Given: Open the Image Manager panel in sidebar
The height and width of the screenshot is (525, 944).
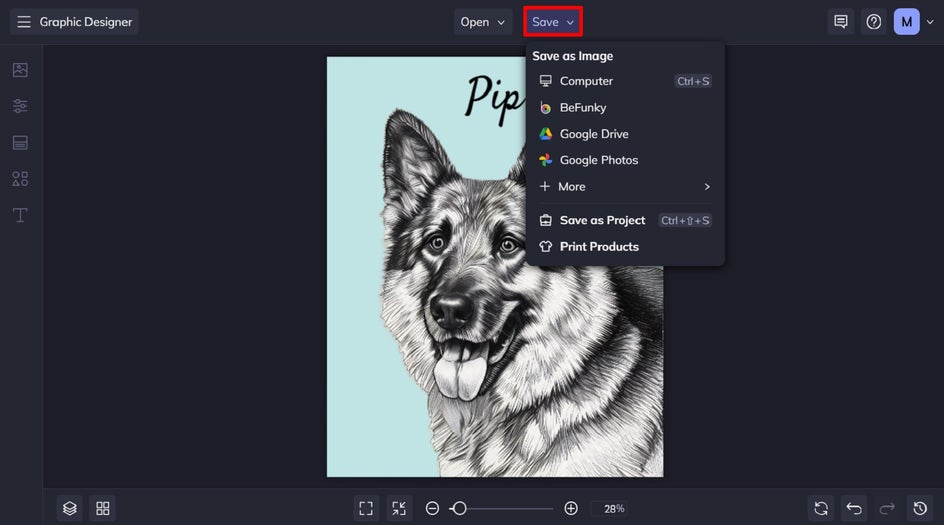Looking at the screenshot, I should [20, 70].
